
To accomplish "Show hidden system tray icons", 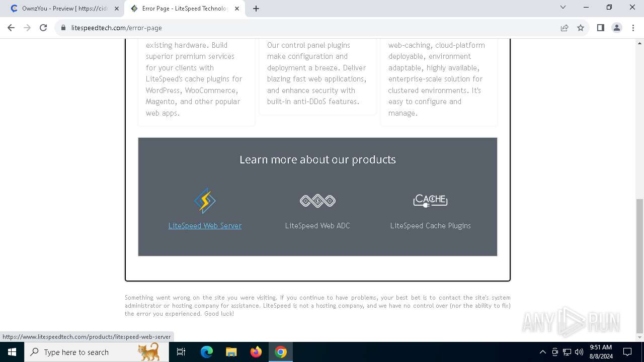I will (x=542, y=352).
